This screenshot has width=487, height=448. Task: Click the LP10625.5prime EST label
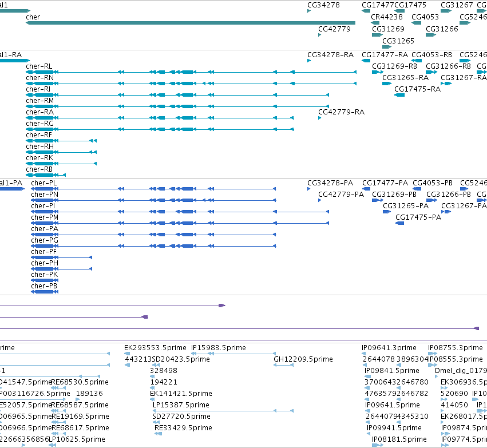(77, 439)
